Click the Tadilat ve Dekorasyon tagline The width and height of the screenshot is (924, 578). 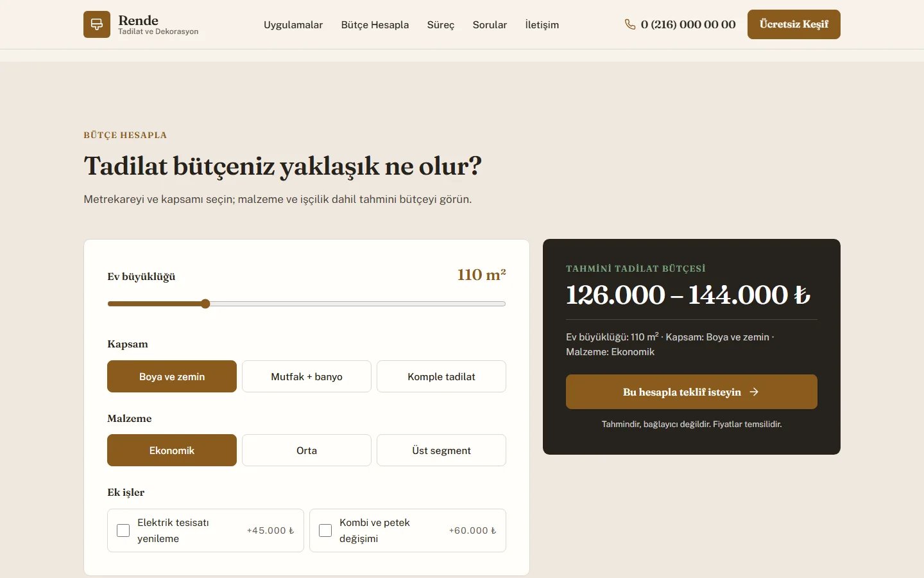coord(158,31)
